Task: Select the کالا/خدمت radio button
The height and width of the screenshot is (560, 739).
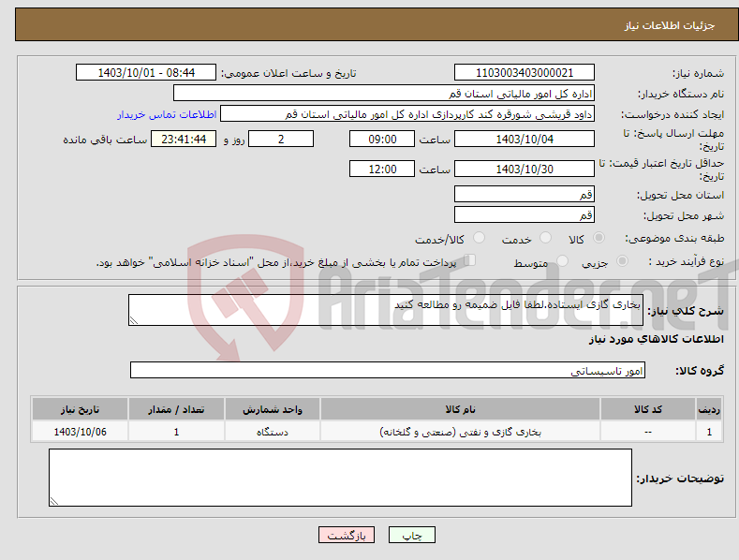Action: tap(479, 238)
